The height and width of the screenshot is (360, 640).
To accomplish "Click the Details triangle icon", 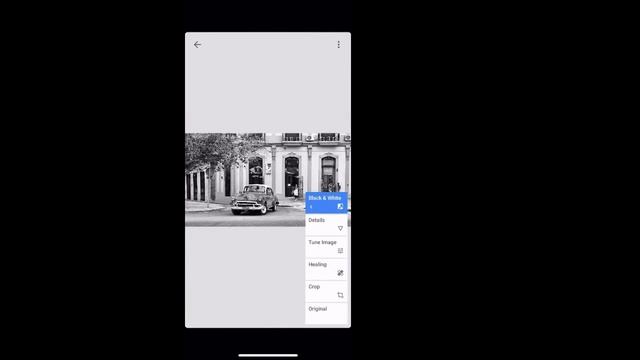I will point(340,229).
